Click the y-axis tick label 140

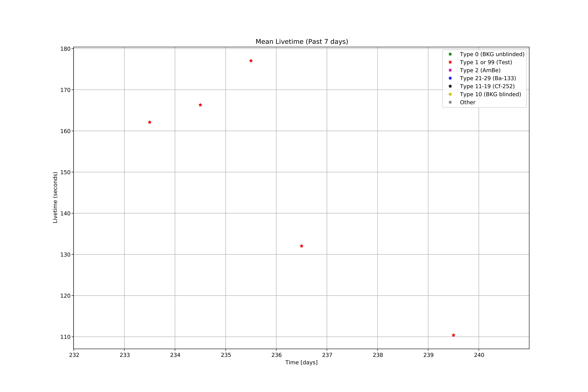click(x=65, y=214)
